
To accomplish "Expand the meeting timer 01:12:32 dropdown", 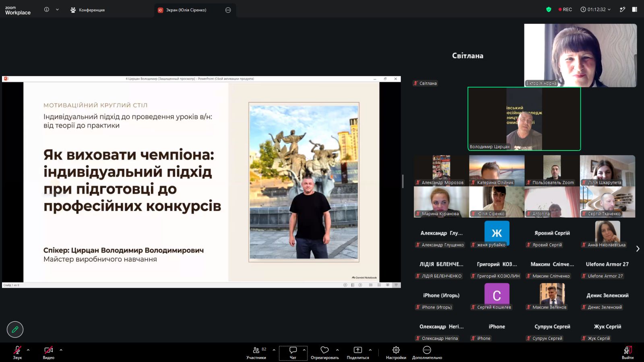I will [x=595, y=9].
